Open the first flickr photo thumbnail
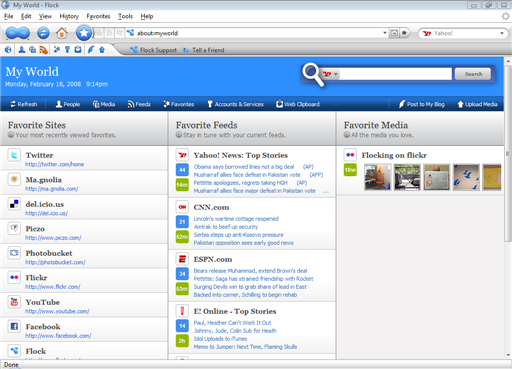The image size is (512, 369). pos(377,177)
